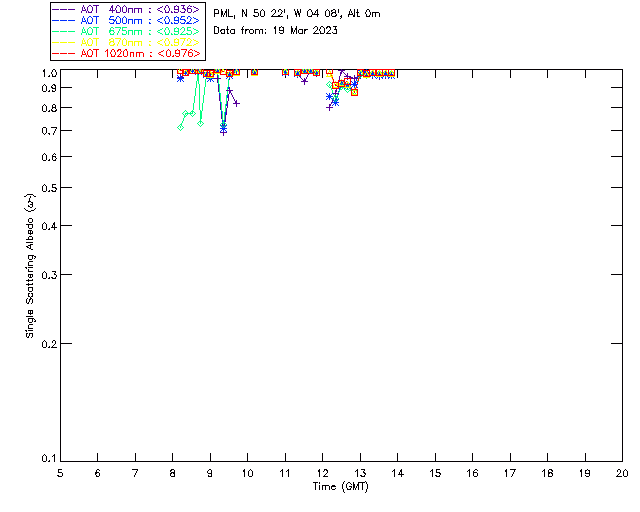640x512 pixels.
Task: Click the 5 hour x-axis label
Action: (x=60, y=474)
